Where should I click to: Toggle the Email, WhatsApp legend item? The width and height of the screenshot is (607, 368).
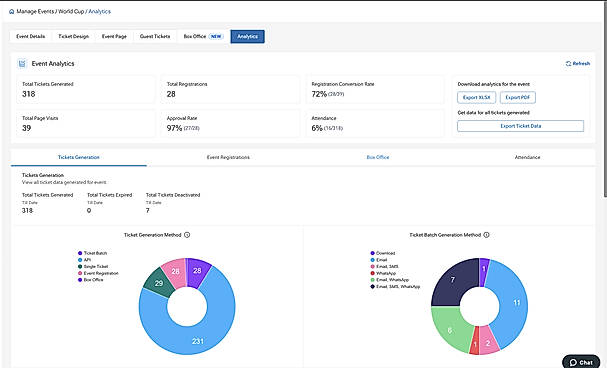click(389, 280)
